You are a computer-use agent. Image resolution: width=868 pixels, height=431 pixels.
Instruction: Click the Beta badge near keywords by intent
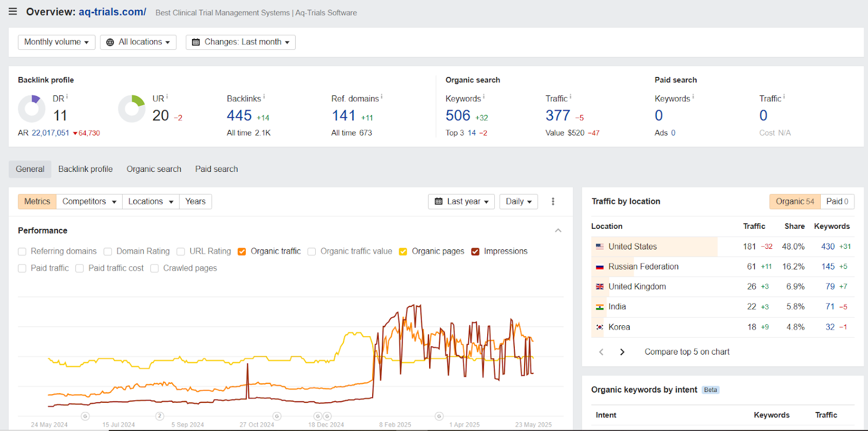(711, 390)
